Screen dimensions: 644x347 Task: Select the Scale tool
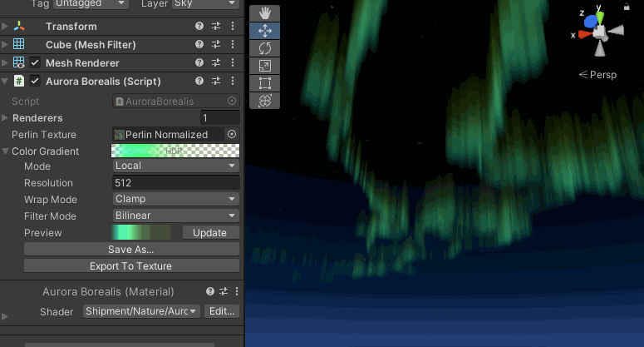pyautogui.click(x=264, y=66)
